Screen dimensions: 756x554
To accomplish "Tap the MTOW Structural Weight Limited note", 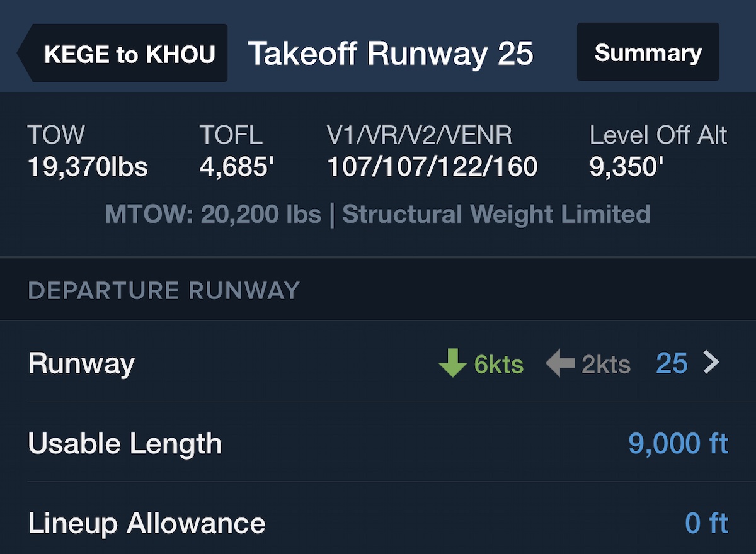I will pos(377,215).
